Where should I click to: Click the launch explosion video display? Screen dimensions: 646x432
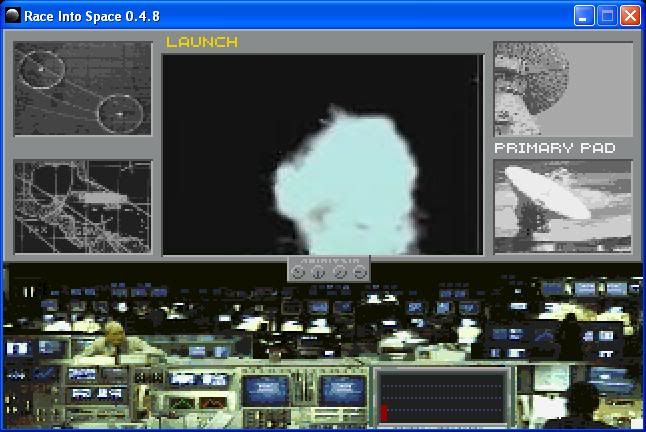(323, 155)
